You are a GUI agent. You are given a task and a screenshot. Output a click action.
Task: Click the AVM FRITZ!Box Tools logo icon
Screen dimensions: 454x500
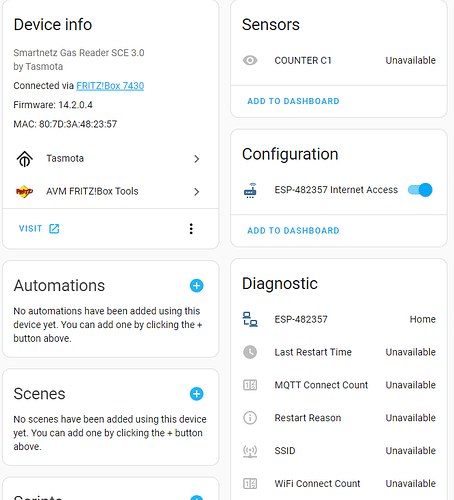(25, 192)
